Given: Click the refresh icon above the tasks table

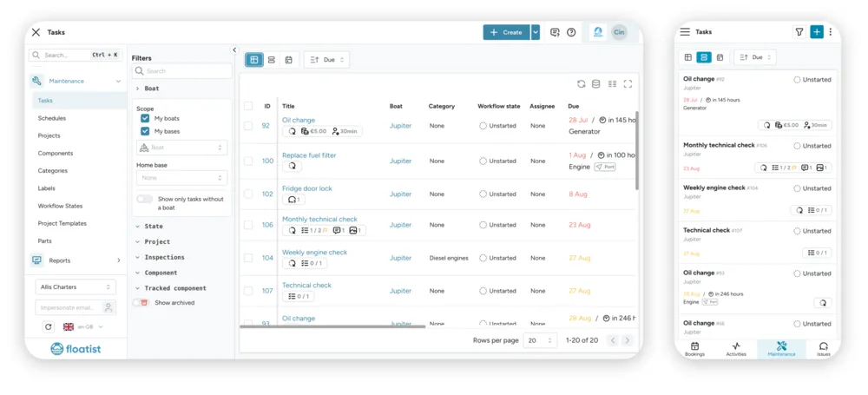Looking at the screenshot, I should click(581, 83).
